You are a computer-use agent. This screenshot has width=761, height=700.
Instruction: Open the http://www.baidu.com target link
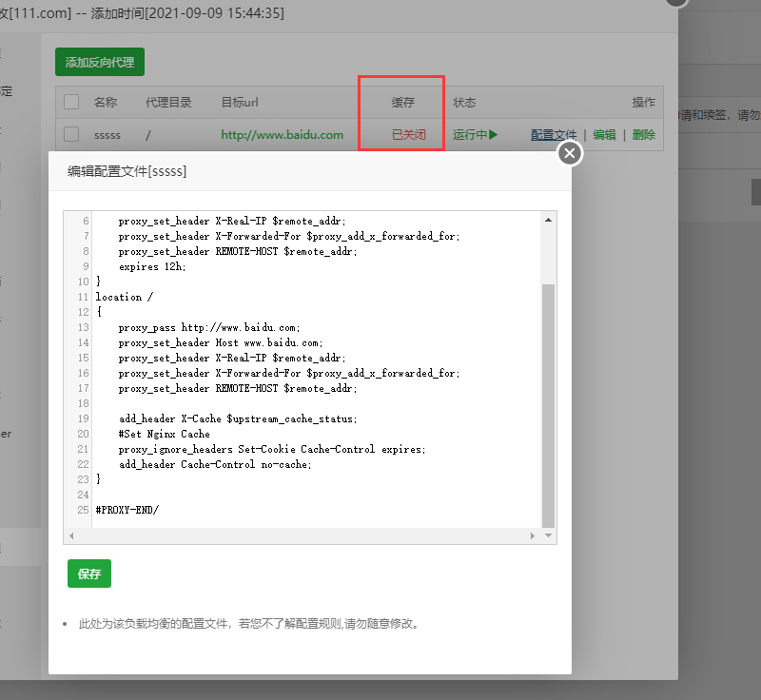282,134
